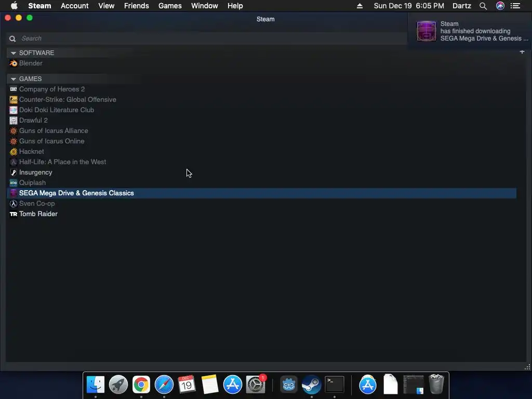Click the Guns of Icarus Online icon
Screen dimensions: 532x399
tap(13, 141)
